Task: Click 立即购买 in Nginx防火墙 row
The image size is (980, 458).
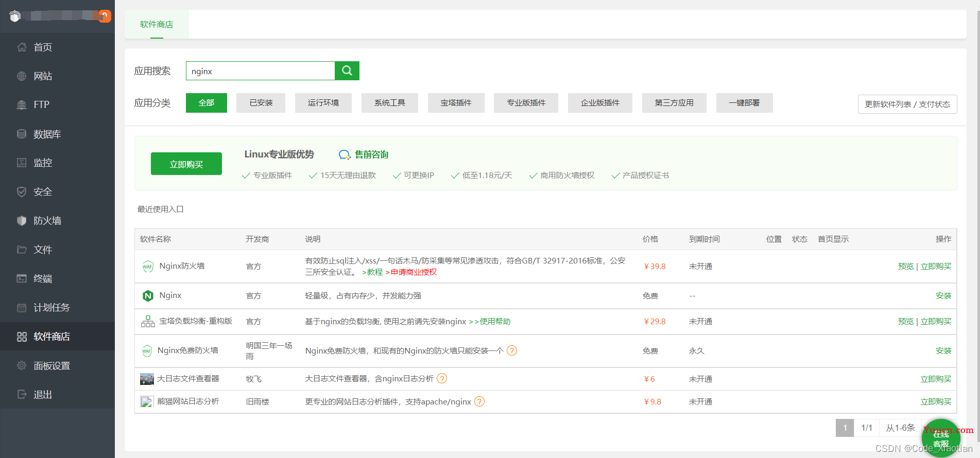Action: coord(936,267)
